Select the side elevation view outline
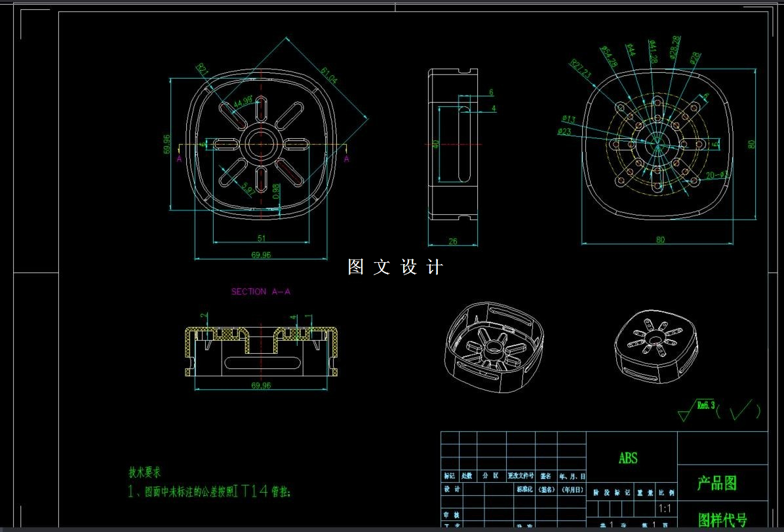This screenshot has height=532, width=784. pyautogui.click(x=452, y=145)
